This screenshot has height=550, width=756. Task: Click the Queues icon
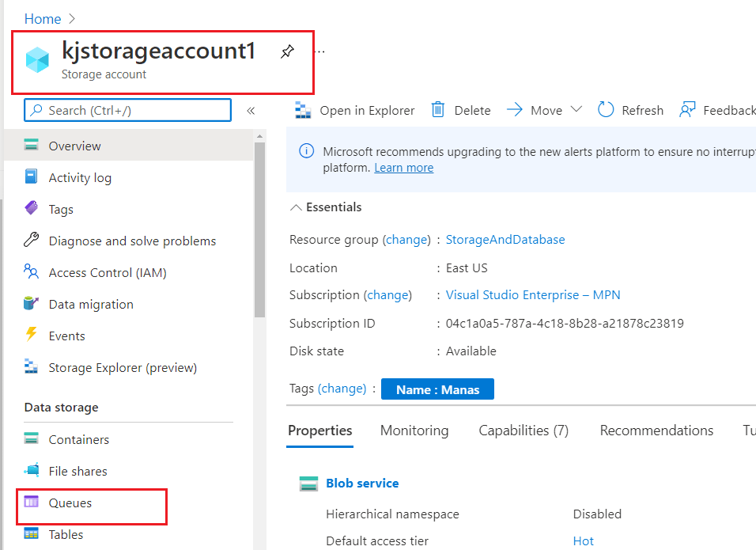[x=32, y=502]
